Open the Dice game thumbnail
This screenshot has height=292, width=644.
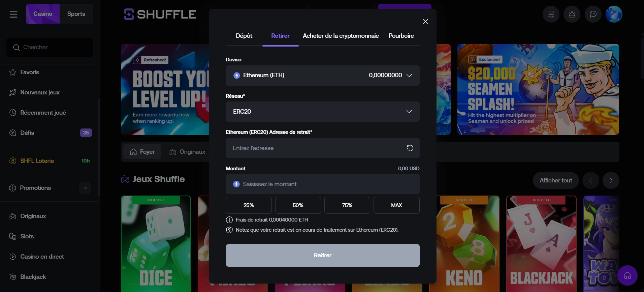[x=156, y=244]
